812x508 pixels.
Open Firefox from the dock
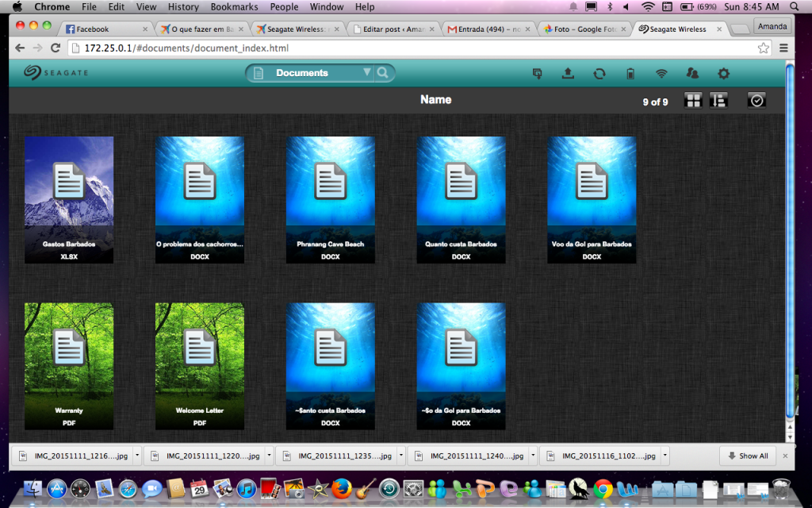point(342,488)
